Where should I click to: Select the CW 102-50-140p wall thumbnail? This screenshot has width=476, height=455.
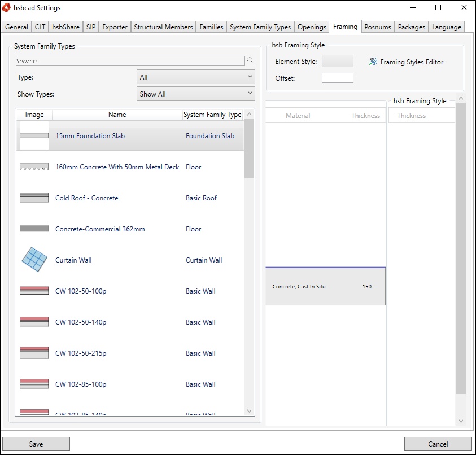coord(34,321)
